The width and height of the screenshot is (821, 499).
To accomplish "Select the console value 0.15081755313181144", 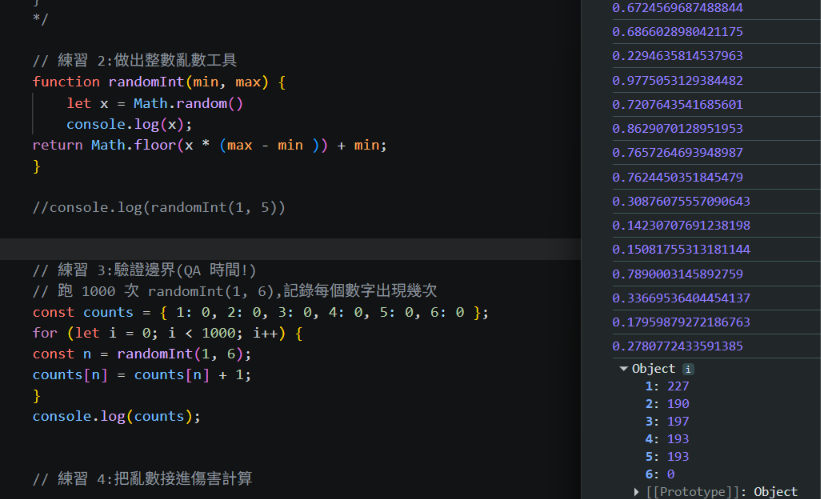I will (681, 250).
